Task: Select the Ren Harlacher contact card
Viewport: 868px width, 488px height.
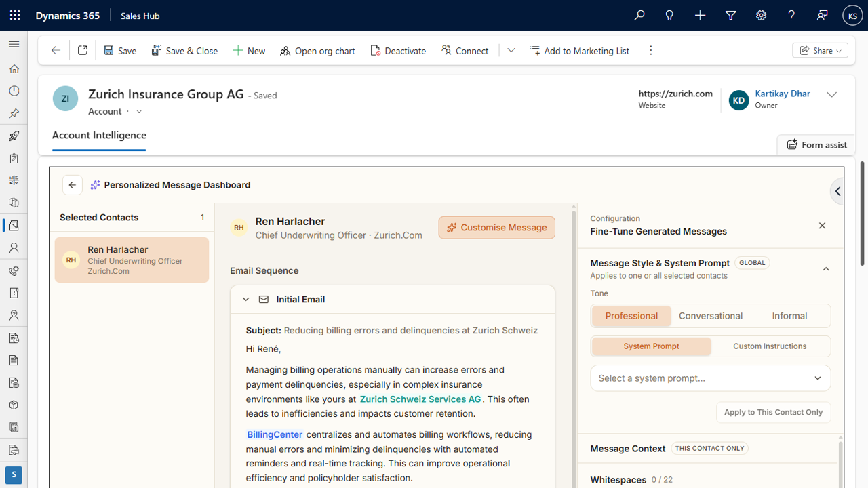Action: tap(132, 260)
